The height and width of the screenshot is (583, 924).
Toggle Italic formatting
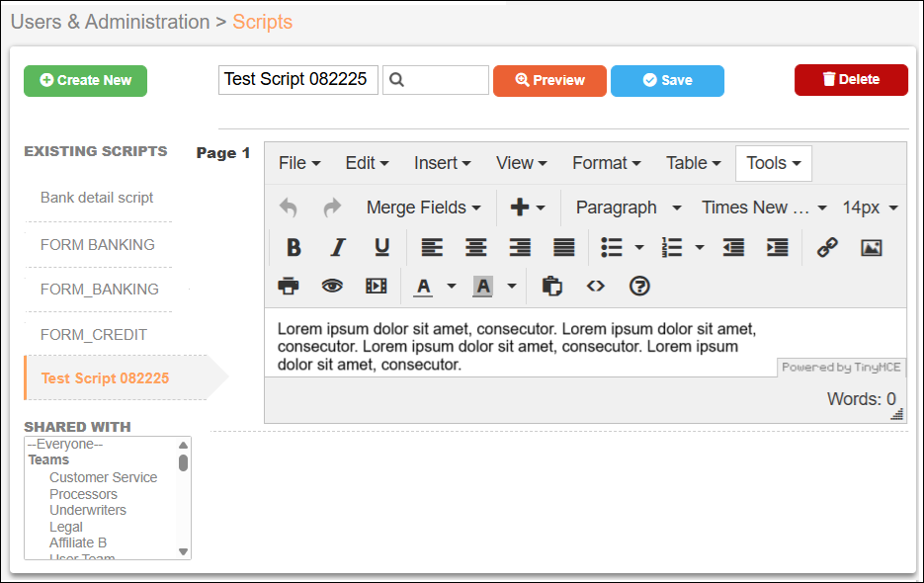coord(338,248)
